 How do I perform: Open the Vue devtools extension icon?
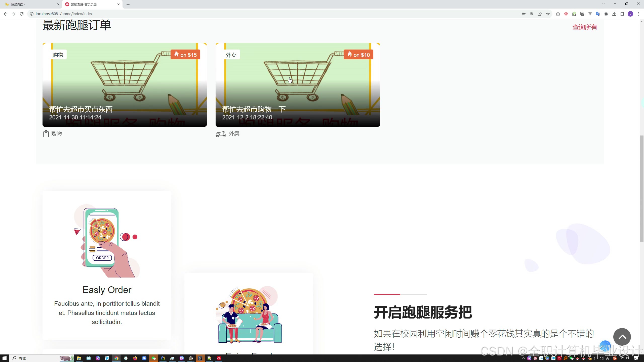tap(590, 14)
